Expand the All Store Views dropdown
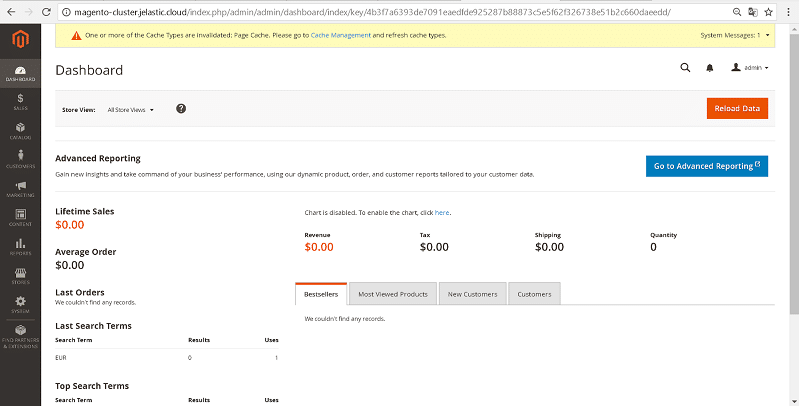This screenshot has height=406, width=799. [131, 109]
